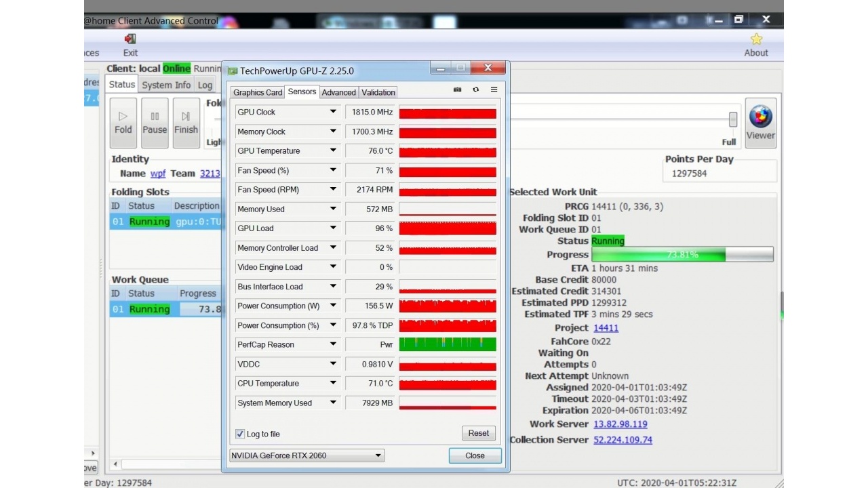Viewport: 868px width, 488px height.
Task: Open the Memory Used sensor dropdown
Action: (x=333, y=209)
